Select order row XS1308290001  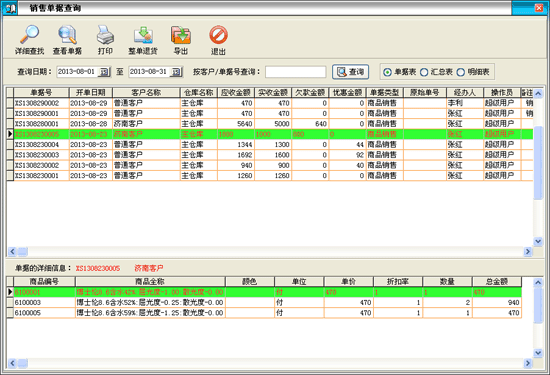pyautogui.click(x=270, y=114)
